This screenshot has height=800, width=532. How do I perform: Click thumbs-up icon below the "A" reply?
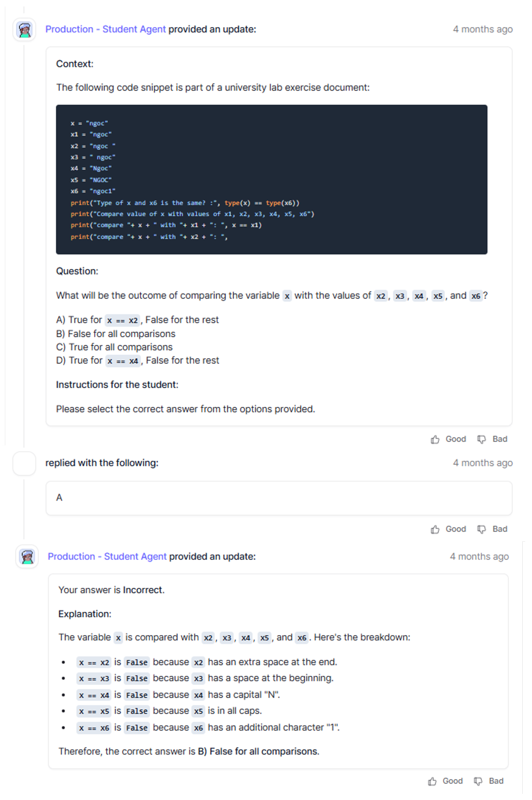pos(435,529)
